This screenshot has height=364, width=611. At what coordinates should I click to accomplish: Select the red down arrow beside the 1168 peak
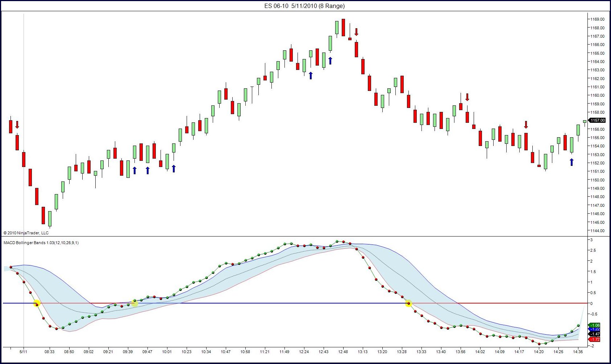(x=356, y=32)
